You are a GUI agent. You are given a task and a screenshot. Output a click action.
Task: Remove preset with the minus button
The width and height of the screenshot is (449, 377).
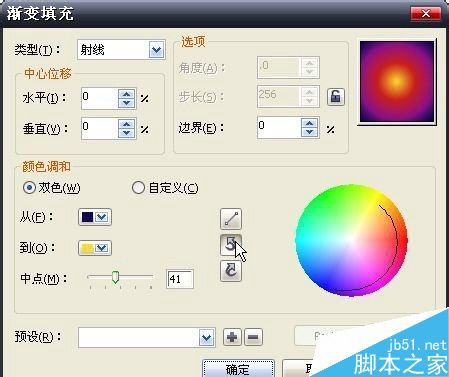pyautogui.click(x=253, y=337)
